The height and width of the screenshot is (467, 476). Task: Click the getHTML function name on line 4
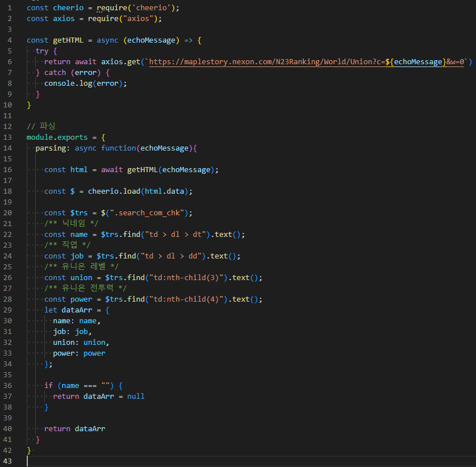pyautogui.click(x=68, y=40)
